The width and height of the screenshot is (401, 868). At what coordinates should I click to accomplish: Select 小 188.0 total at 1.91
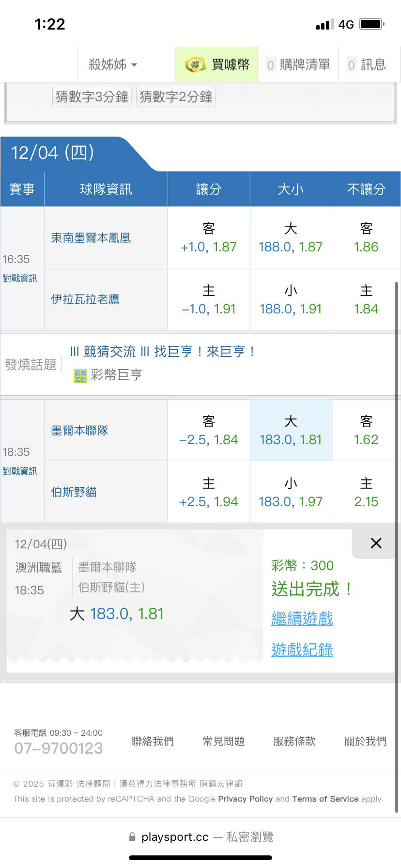point(291,300)
